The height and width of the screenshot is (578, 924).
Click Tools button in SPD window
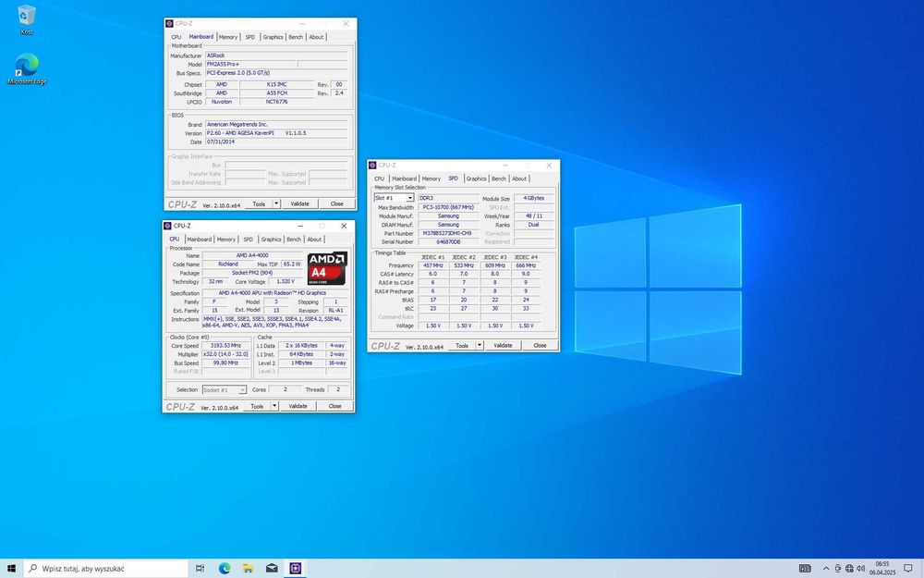point(462,346)
